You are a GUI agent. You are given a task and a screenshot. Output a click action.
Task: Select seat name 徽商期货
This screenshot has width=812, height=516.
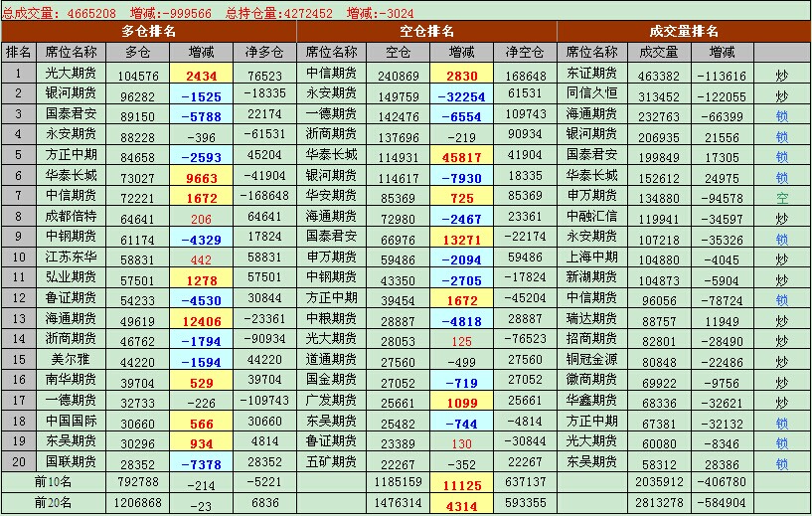pyautogui.click(x=592, y=379)
